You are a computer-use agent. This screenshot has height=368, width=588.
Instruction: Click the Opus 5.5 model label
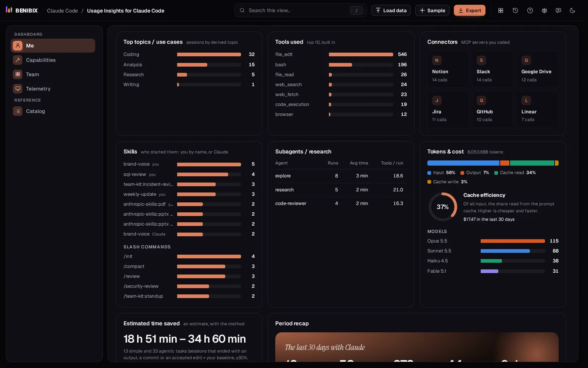pos(437,241)
